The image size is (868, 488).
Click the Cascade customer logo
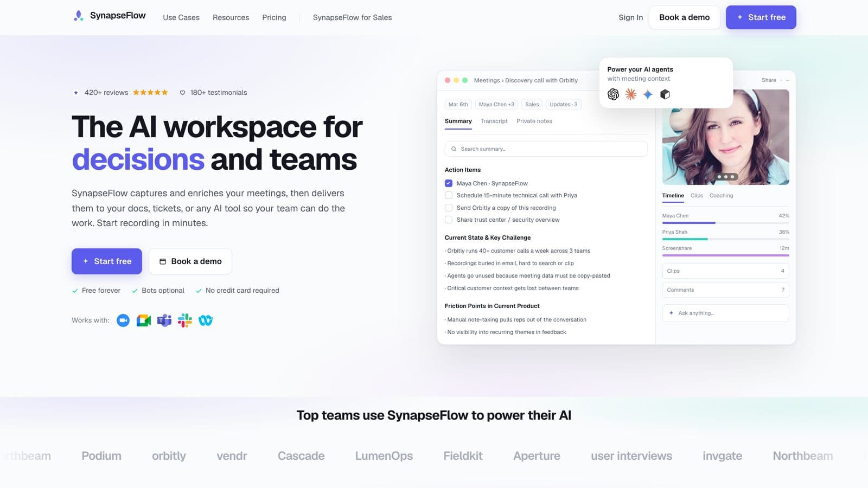coord(301,456)
